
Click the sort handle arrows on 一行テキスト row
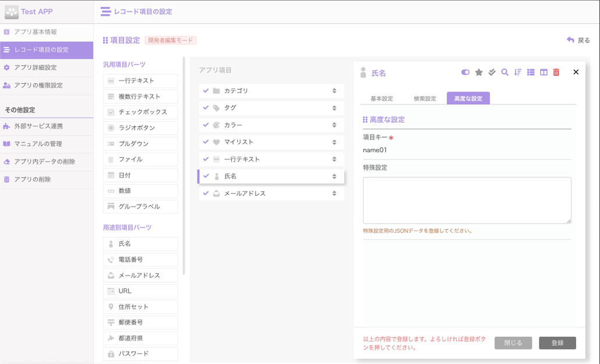pos(334,159)
